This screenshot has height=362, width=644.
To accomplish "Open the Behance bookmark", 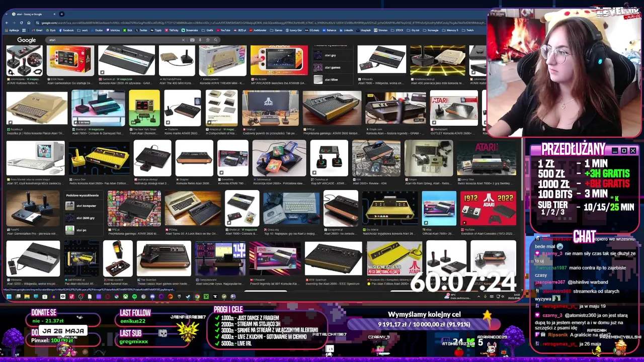I will click(329, 30).
